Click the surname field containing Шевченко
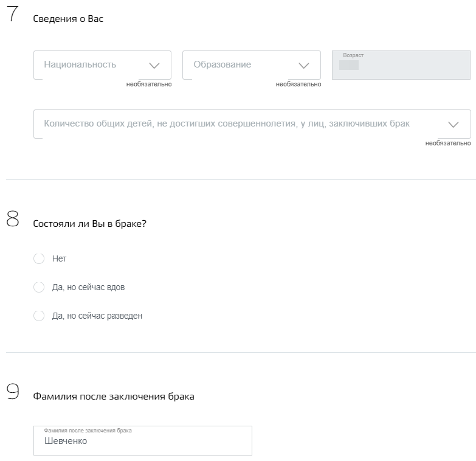 tap(142, 441)
